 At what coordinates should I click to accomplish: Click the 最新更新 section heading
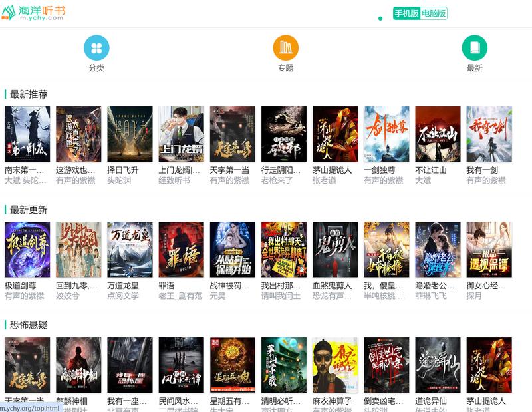coord(29,210)
